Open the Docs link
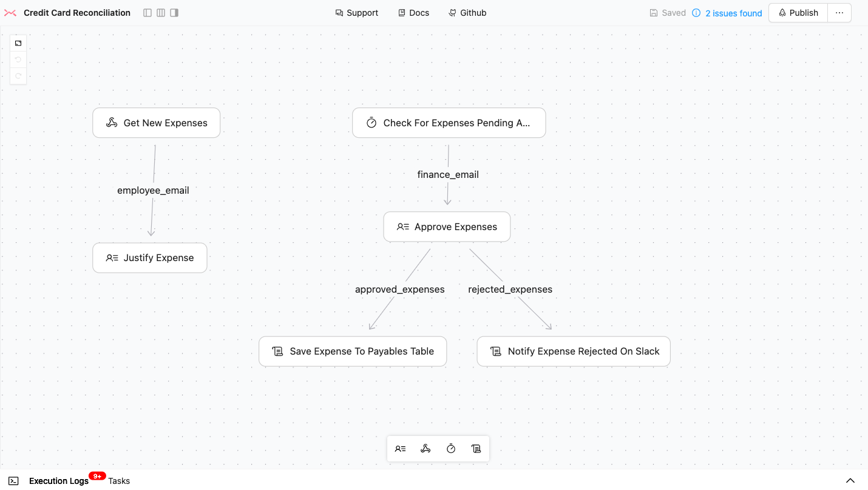 tap(413, 13)
